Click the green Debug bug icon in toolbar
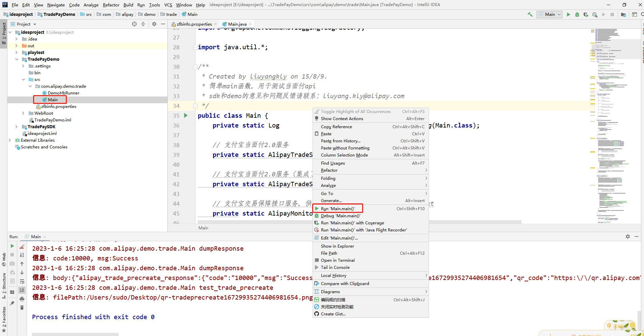 (577, 15)
